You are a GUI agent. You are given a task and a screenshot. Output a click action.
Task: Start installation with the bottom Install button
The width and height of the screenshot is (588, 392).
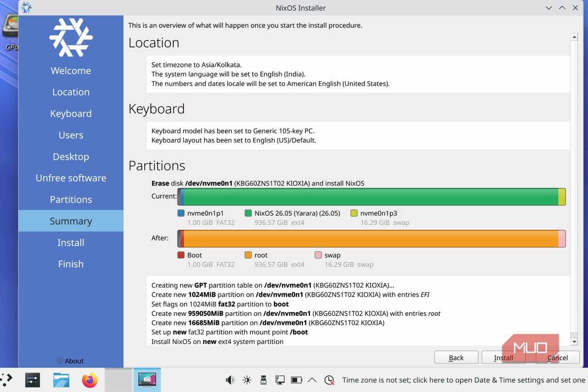point(503,357)
